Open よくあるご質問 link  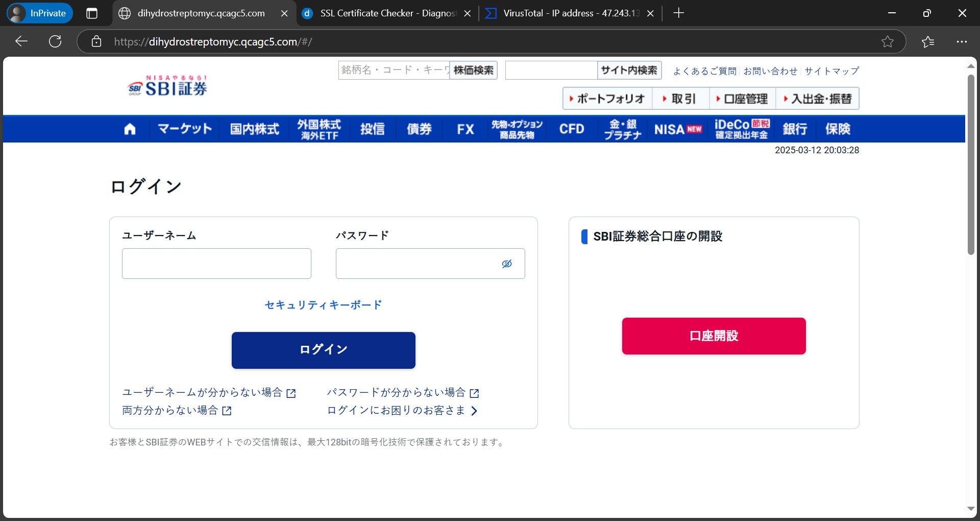[705, 71]
